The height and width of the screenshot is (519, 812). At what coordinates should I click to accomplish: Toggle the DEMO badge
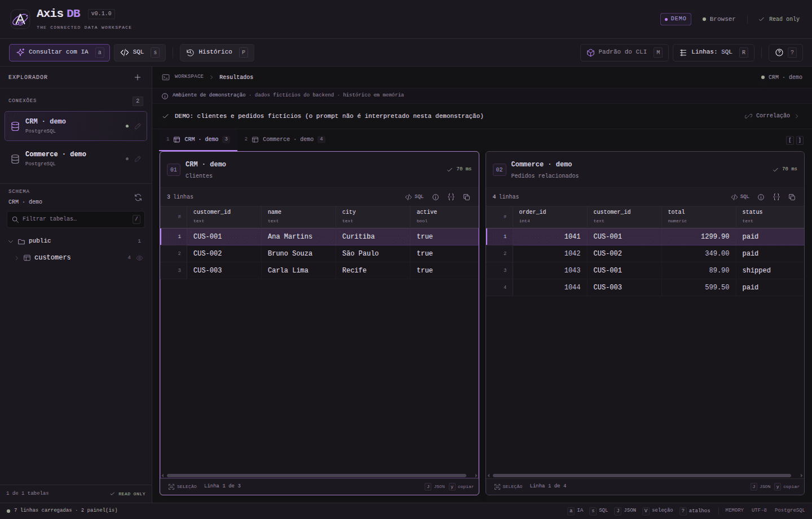click(676, 19)
